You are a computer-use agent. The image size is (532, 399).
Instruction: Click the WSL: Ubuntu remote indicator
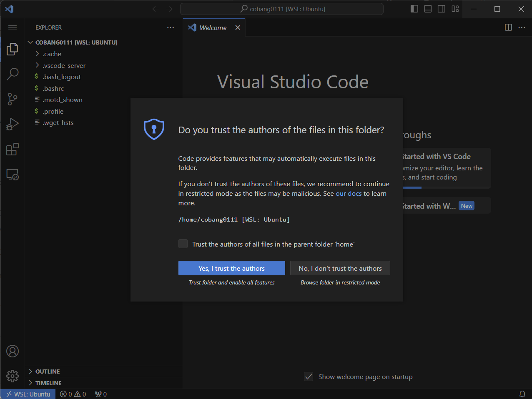coord(28,394)
